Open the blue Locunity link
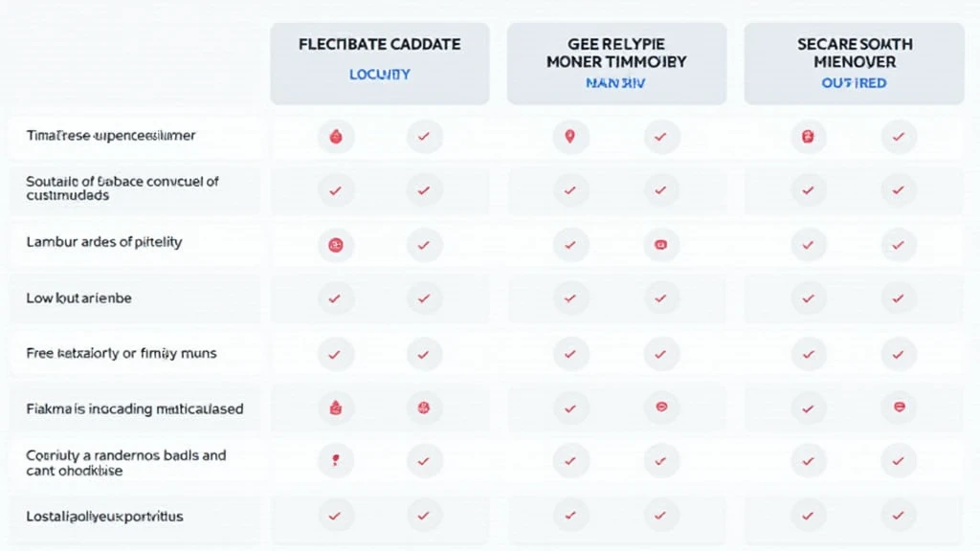 point(380,74)
